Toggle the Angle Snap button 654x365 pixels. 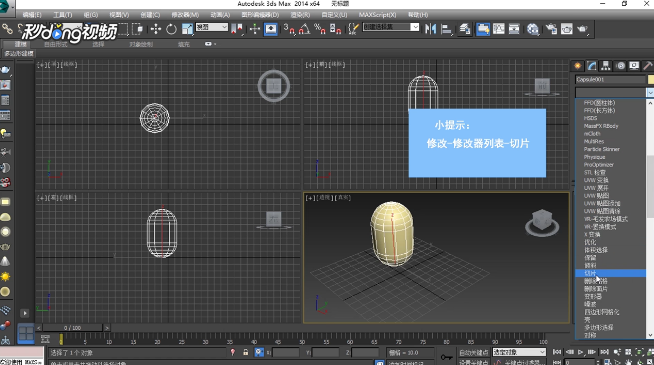point(304,29)
